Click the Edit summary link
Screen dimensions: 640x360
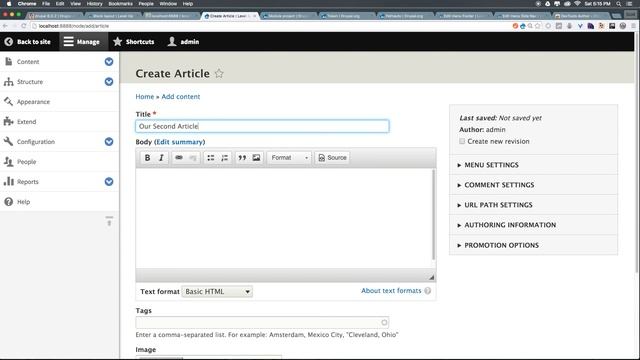pyautogui.click(x=180, y=142)
